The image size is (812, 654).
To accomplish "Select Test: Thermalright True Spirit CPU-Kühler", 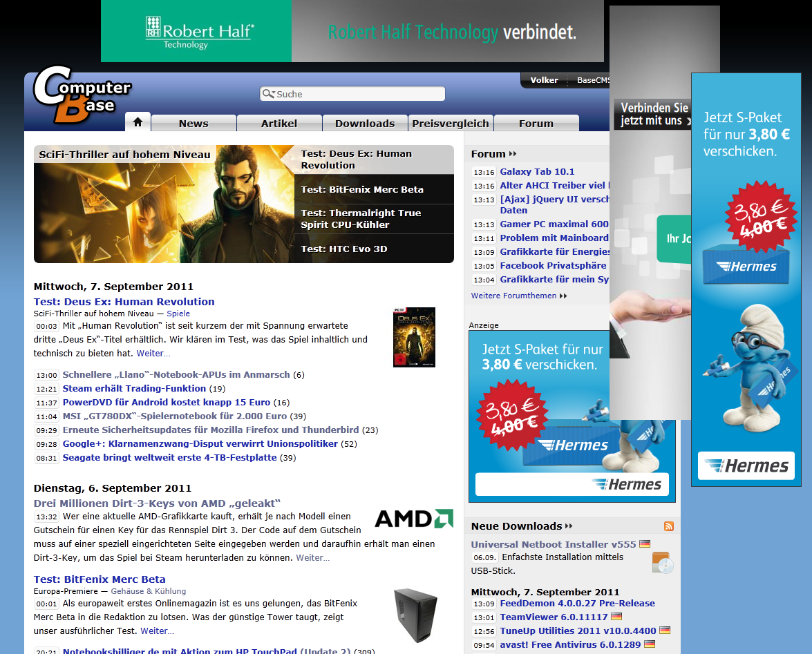I will pos(374,219).
